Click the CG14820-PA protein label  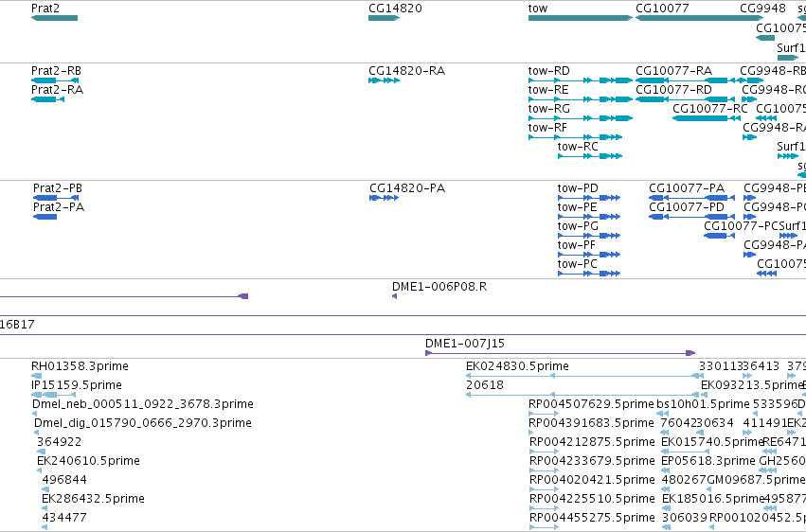point(407,188)
